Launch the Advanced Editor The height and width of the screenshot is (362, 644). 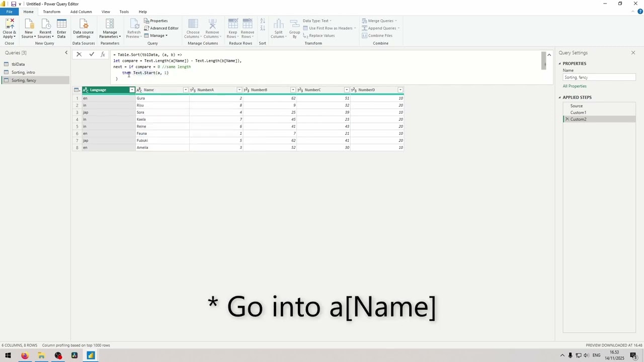[161, 28]
